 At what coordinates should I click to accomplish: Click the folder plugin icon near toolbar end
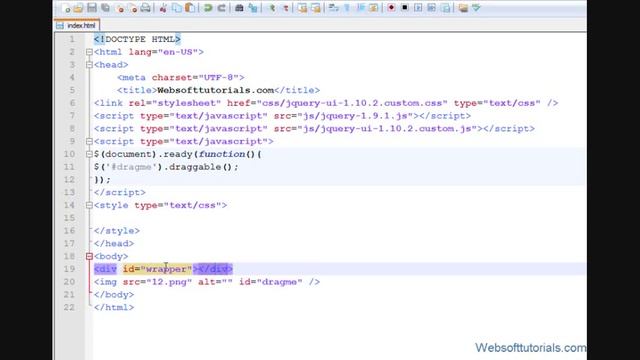[463, 8]
